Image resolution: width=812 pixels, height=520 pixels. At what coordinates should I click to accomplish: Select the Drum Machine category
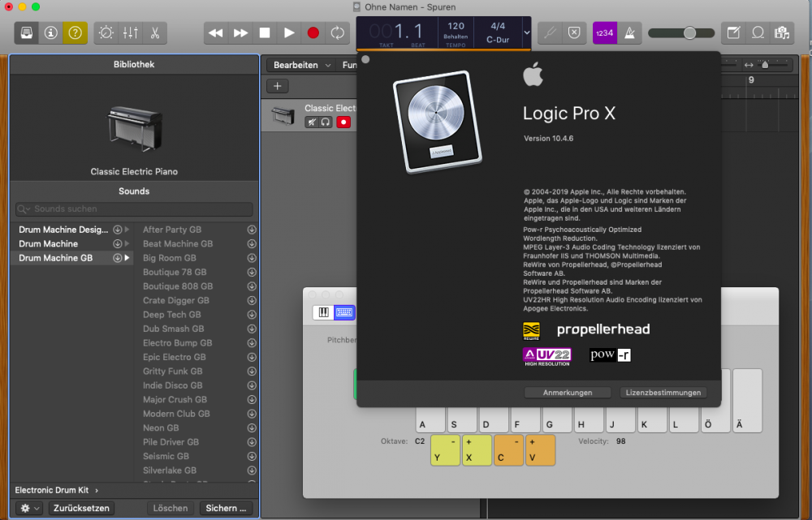(x=48, y=243)
